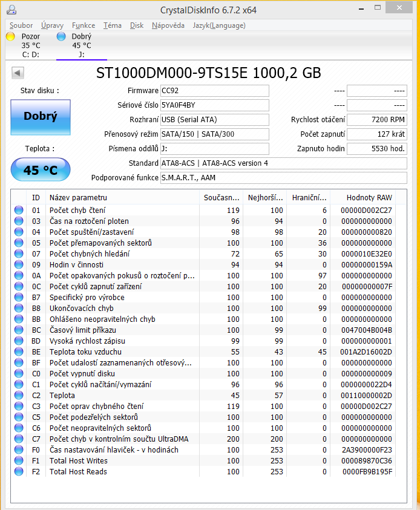Click status circle for ID 03 row
420x510 pixels.
pos(19,221)
